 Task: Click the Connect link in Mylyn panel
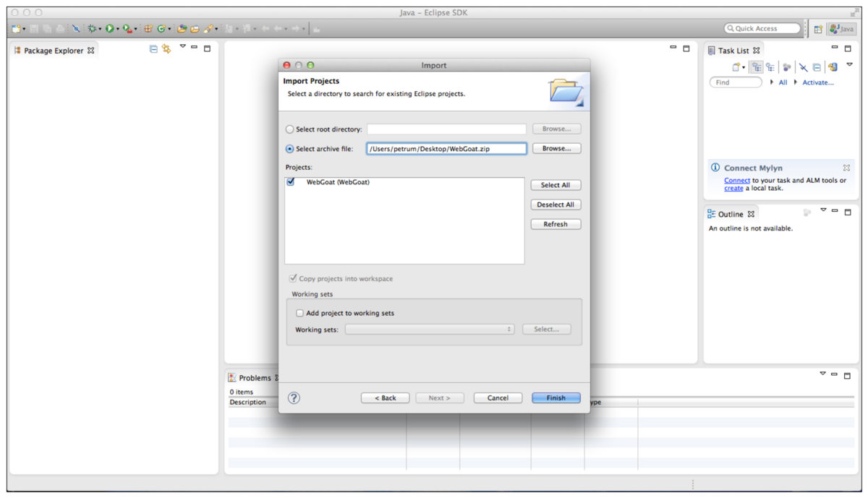tap(737, 181)
